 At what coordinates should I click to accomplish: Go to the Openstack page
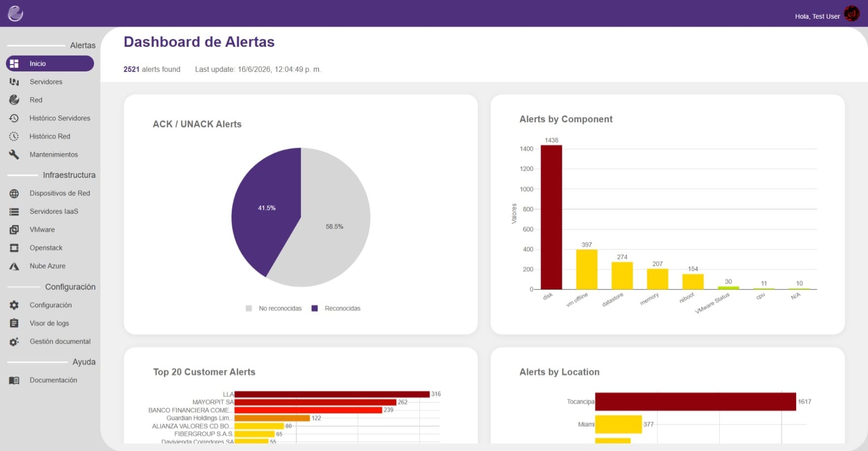coord(46,248)
